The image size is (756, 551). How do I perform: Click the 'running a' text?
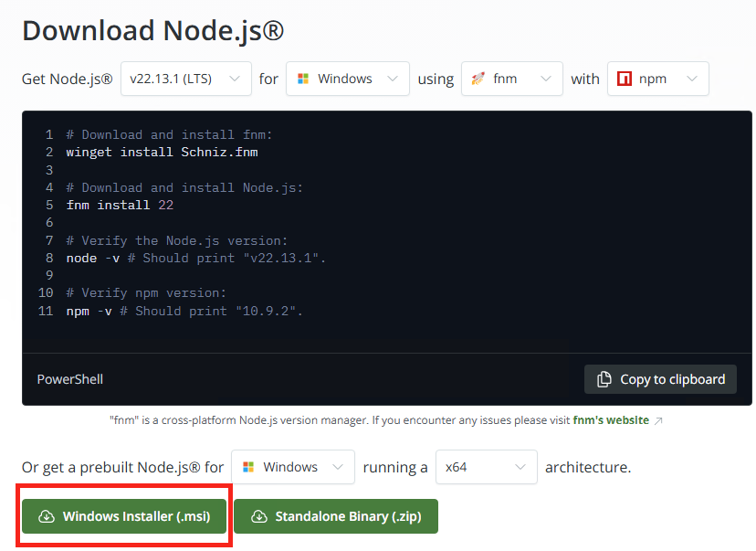click(x=395, y=467)
